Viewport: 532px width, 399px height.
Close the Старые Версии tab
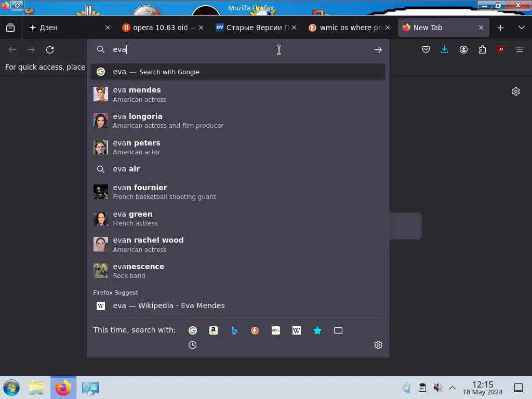tap(294, 28)
